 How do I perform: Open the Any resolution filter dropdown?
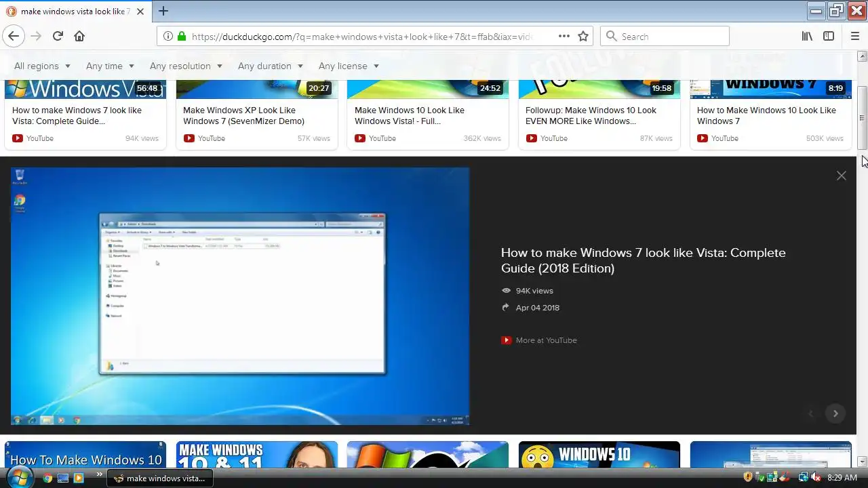pos(186,66)
